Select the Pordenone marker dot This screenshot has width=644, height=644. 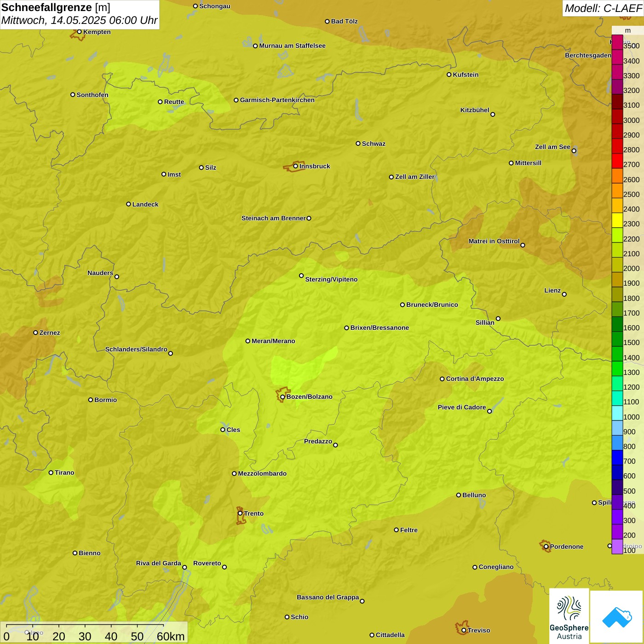point(546,546)
